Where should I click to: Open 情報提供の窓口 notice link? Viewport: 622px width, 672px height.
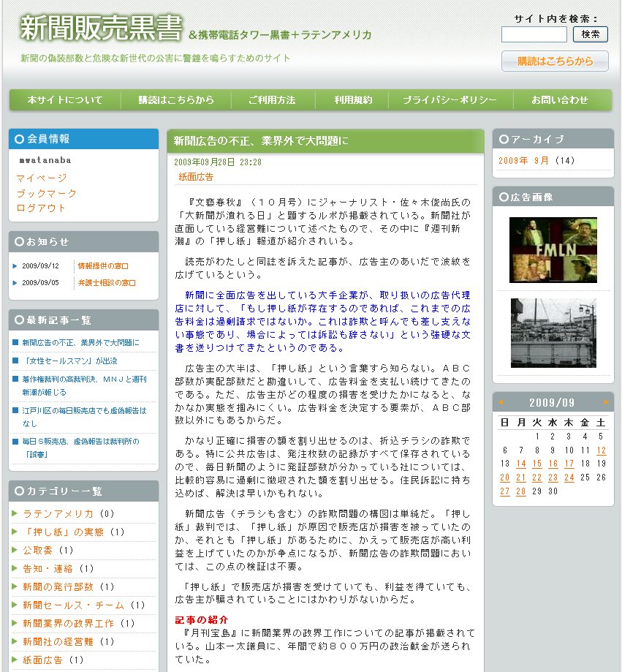(x=103, y=266)
